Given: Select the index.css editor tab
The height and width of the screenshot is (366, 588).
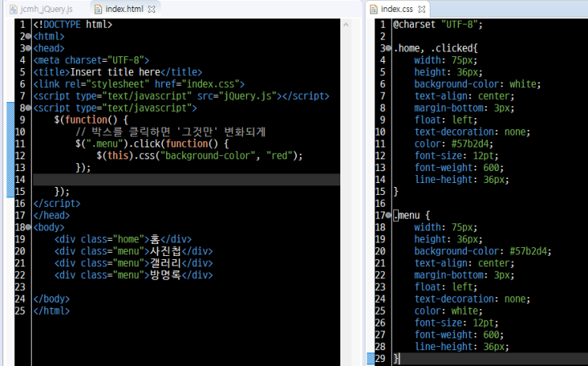Looking at the screenshot, I should coord(396,9).
